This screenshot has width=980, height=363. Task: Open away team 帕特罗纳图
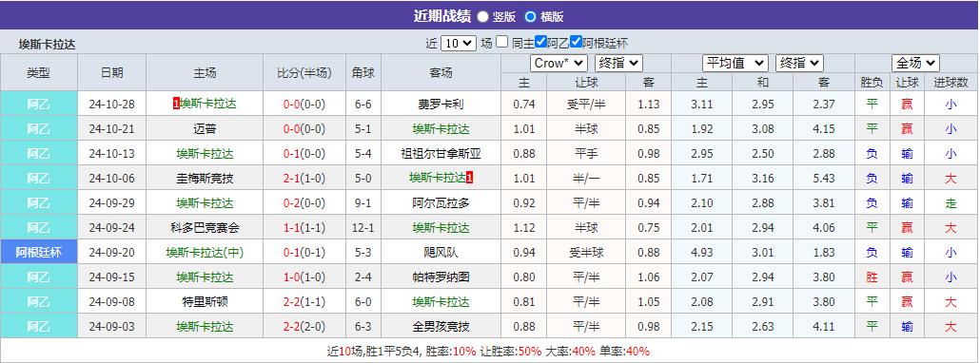pos(441,277)
